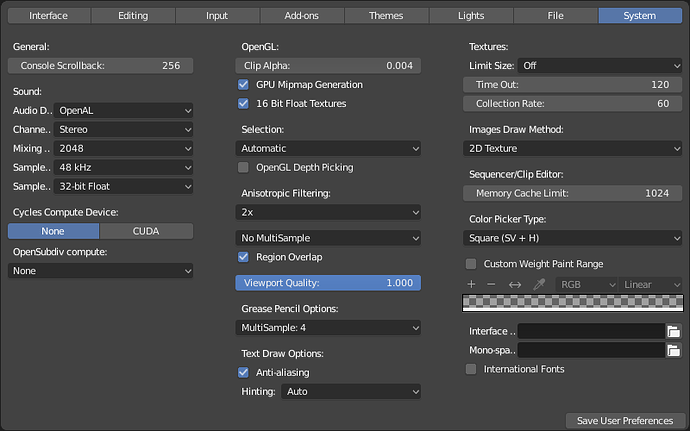Open the No MultiSample dropdown
The width and height of the screenshot is (690, 431).
(328, 238)
